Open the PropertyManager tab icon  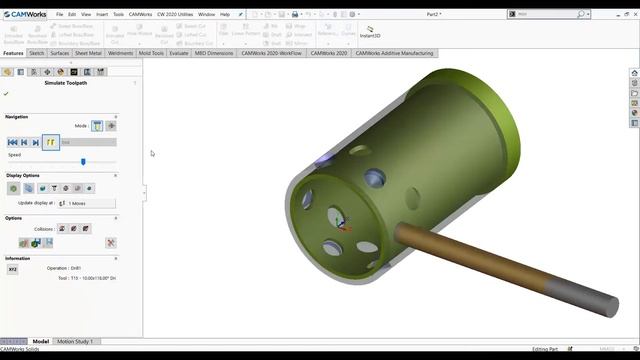(x=21, y=72)
